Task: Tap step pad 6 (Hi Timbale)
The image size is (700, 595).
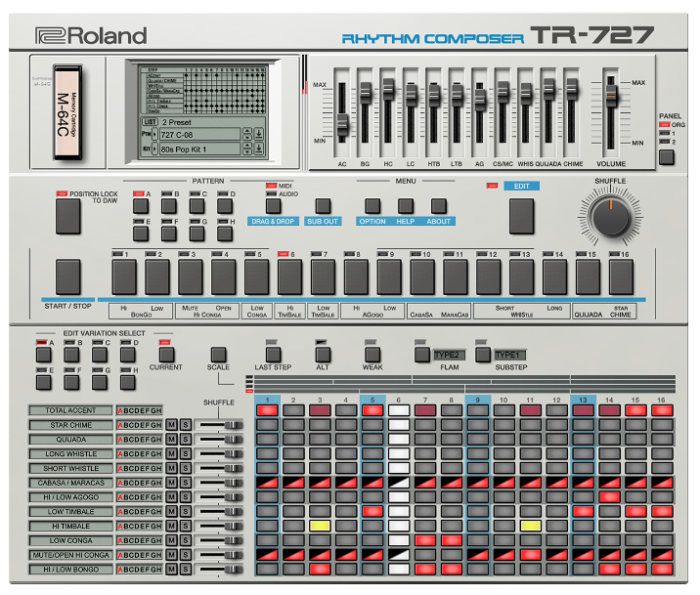Action: 289,277
